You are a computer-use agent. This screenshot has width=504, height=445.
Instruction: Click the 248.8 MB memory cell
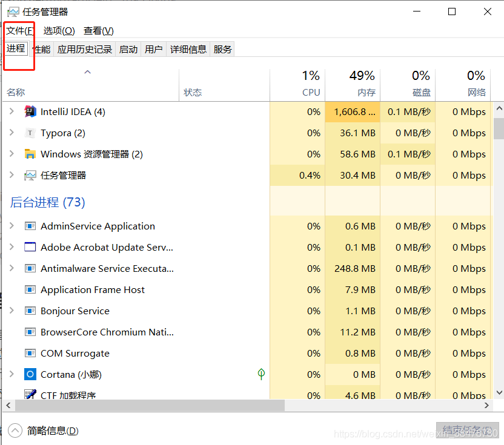click(353, 268)
